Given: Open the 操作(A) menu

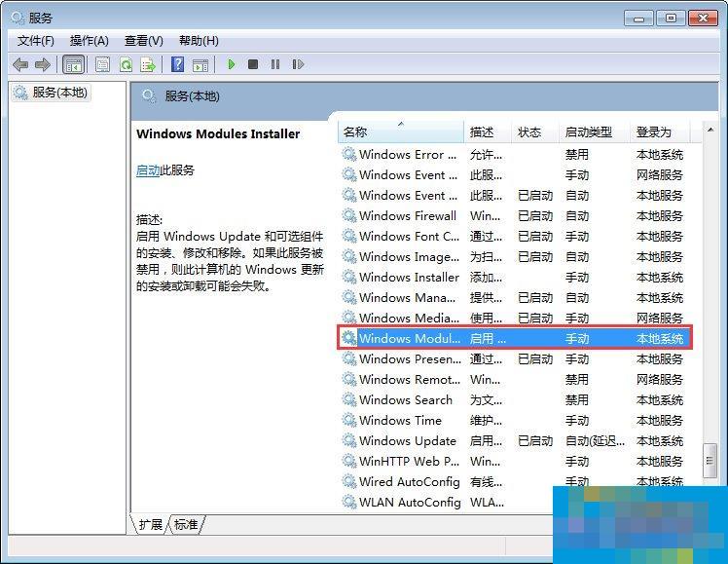Looking at the screenshot, I should (x=90, y=41).
